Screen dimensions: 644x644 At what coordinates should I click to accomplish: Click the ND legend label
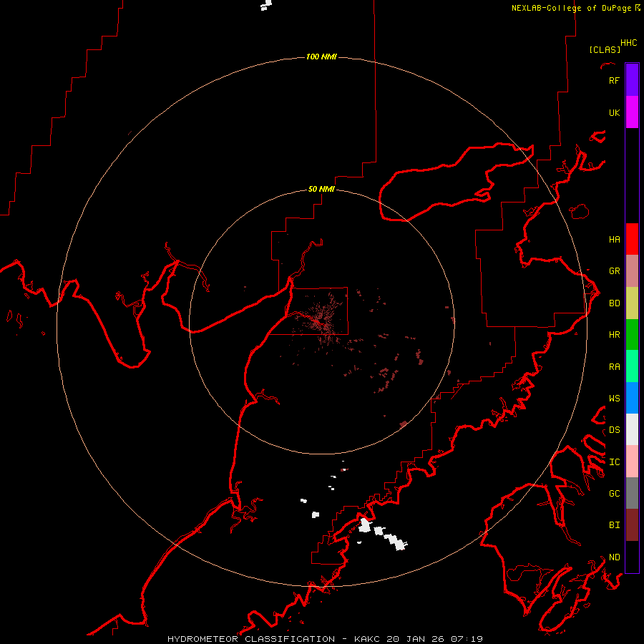(614, 557)
